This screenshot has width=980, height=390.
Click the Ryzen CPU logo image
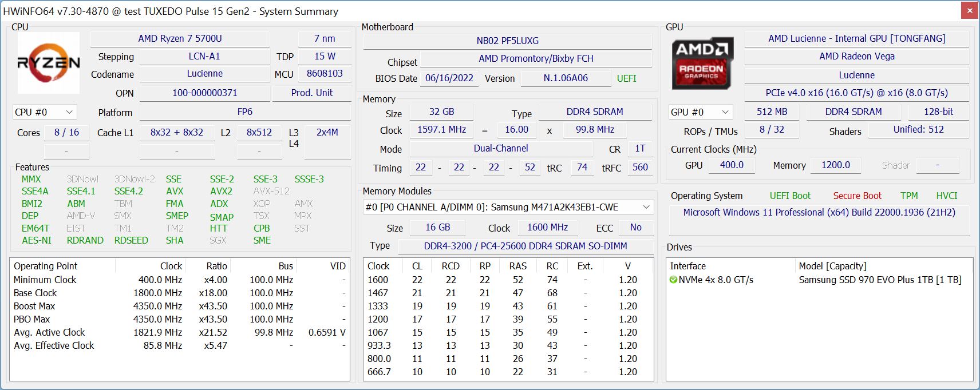(49, 63)
